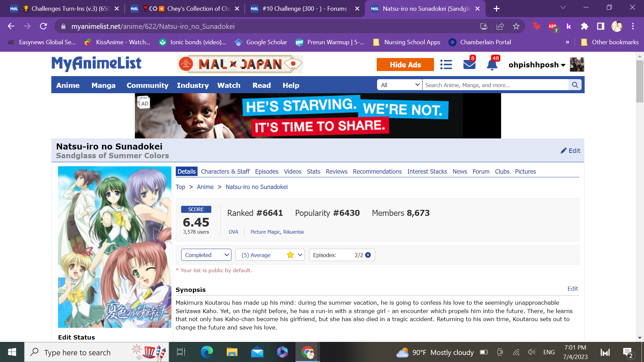The height and width of the screenshot is (362, 644).
Task: Click the Top breadcrumb link
Action: (x=180, y=187)
